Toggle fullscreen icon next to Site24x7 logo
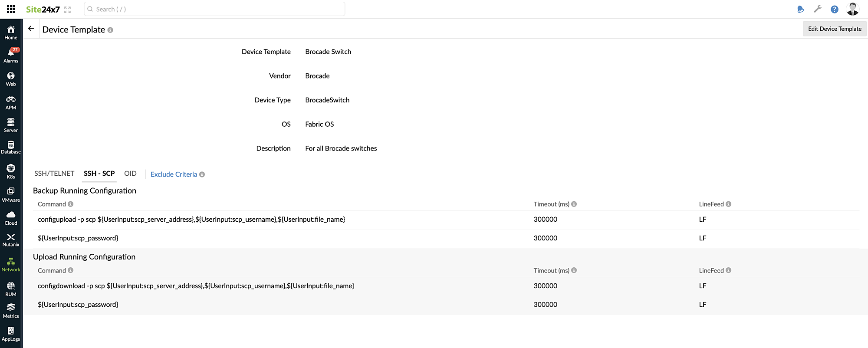Screen dimensions: 868x348 coord(67,10)
